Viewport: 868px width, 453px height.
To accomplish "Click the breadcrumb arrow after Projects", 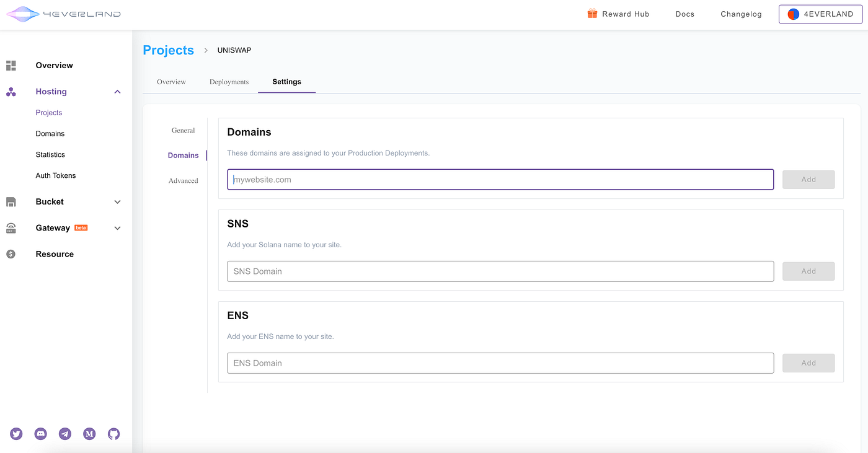I will point(206,50).
